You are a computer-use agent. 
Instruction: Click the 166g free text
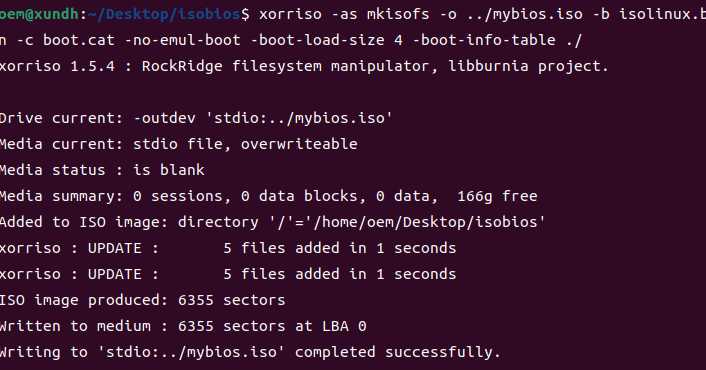497,196
